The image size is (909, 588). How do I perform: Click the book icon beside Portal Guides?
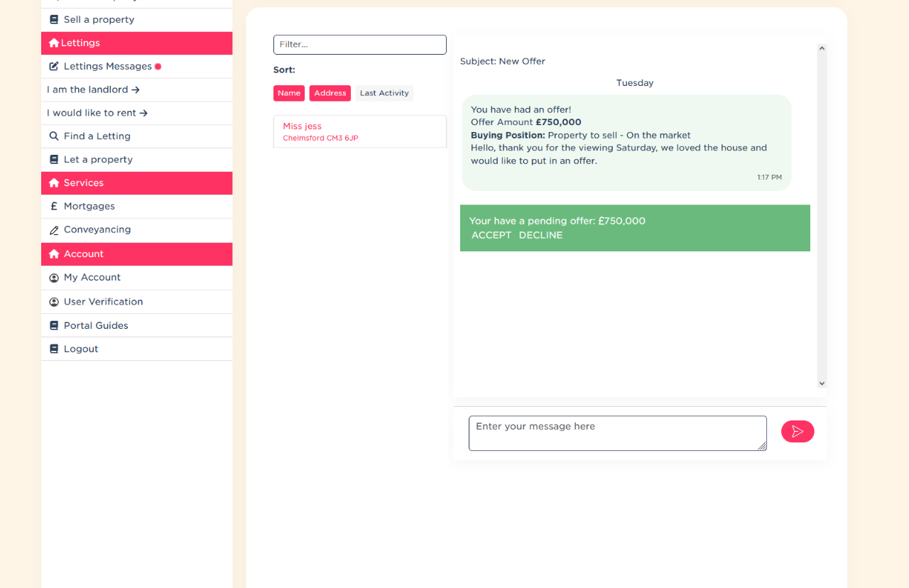pyautogui.click(x=54, y=326)
